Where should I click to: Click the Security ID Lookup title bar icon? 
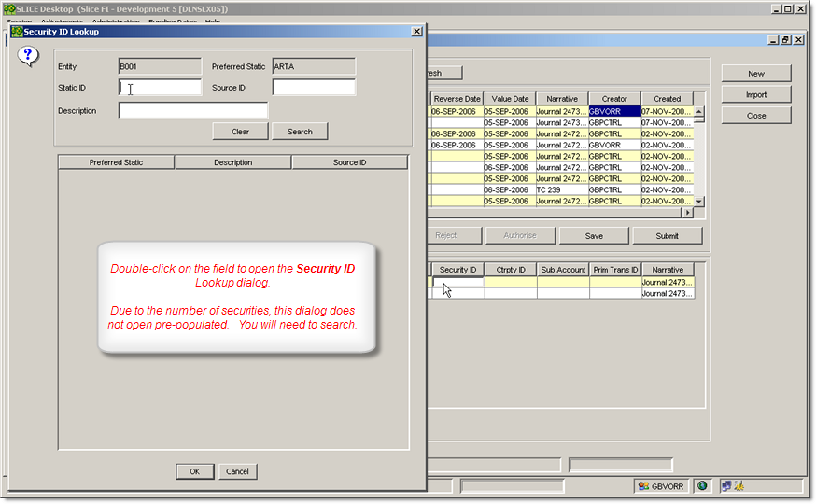tap(16, 31)
